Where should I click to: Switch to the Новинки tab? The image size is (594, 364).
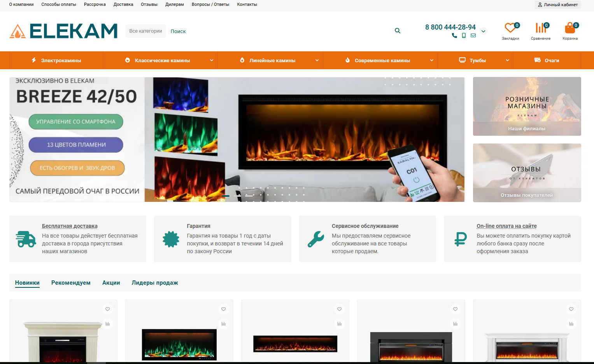[27, 283]
